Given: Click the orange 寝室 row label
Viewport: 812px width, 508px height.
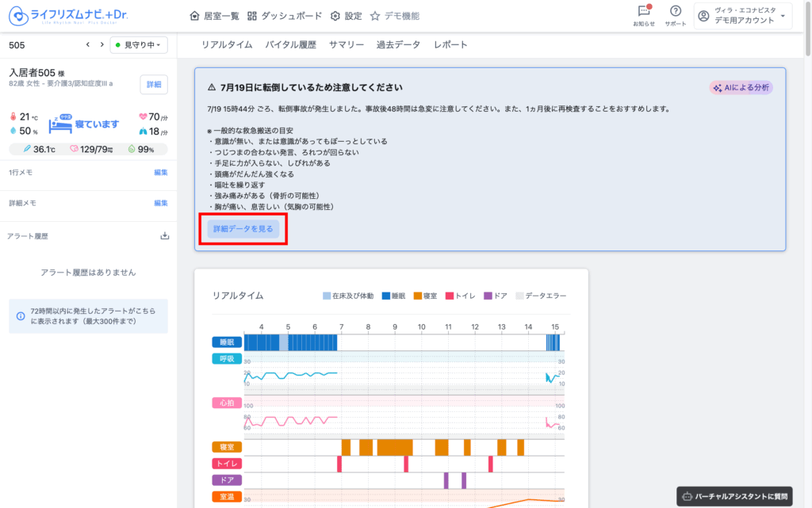Looking at the screenshot, I should pos(227,447).
